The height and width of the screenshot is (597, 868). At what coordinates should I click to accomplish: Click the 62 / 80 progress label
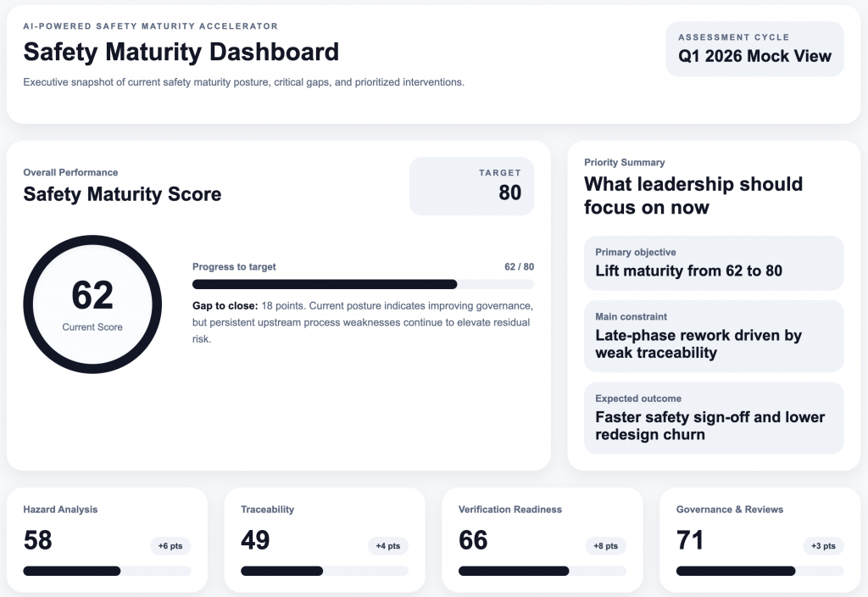(x=519, y=266)
